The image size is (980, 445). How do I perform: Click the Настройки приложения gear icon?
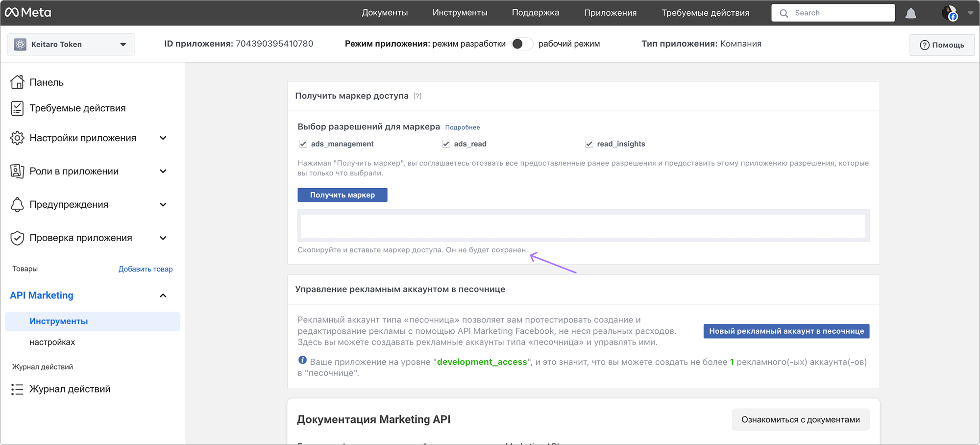point(17,138)
